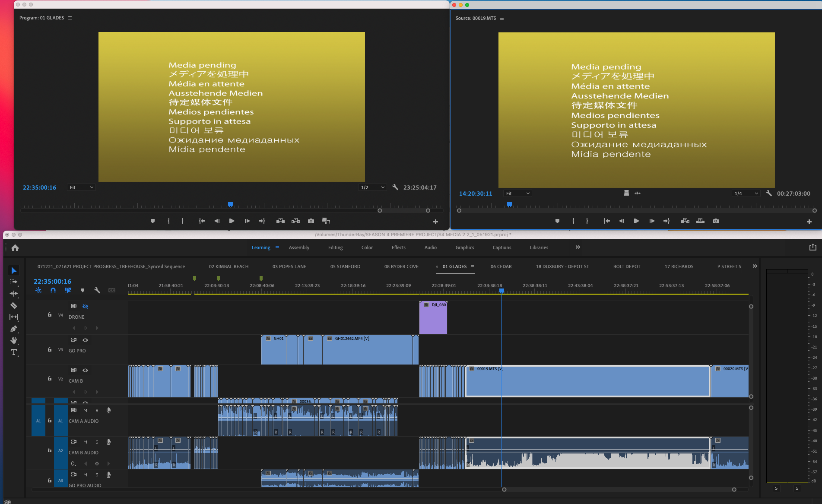Hide the DRONE track output with its eye toggle
The width and height of the screenshot is (822, 504).
coord(86,306)
